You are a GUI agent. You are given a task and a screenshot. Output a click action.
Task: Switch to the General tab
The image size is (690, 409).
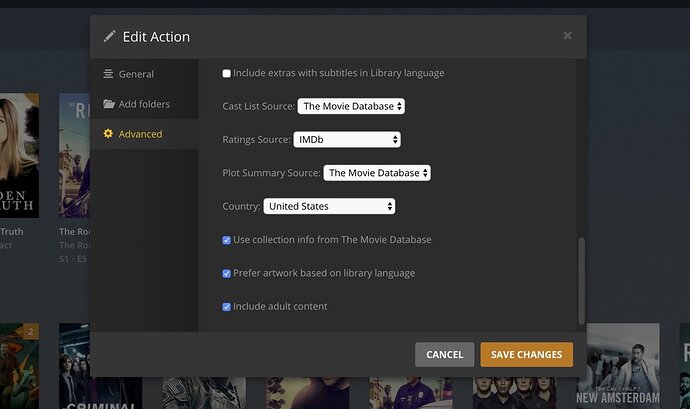tap(136, 74)
